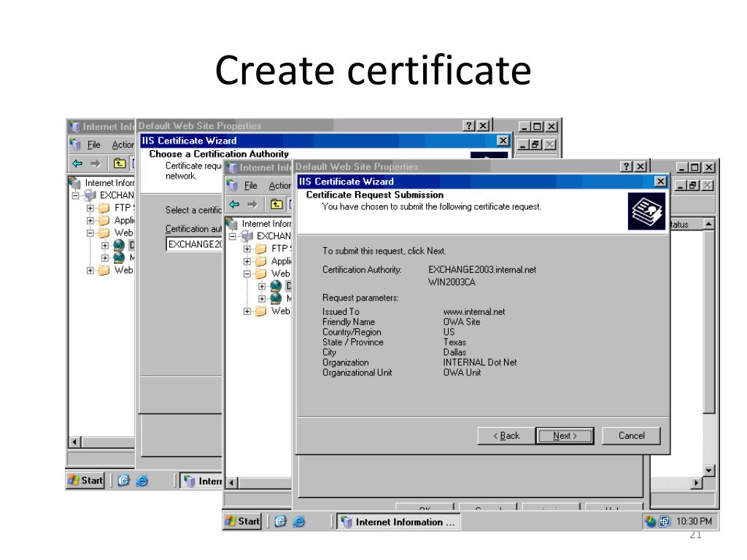Click the up-one-level folder icon in the rear IIS toolbar

click(x=119, y=163)
